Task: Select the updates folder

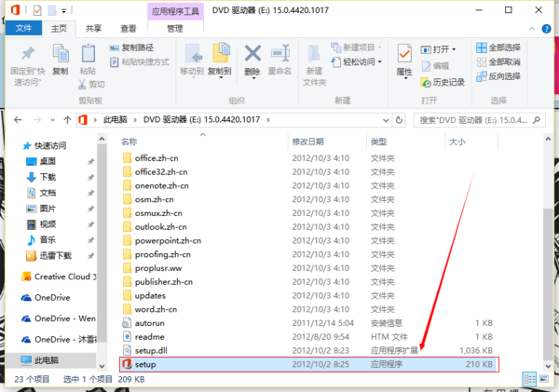Action: point(150,295)
